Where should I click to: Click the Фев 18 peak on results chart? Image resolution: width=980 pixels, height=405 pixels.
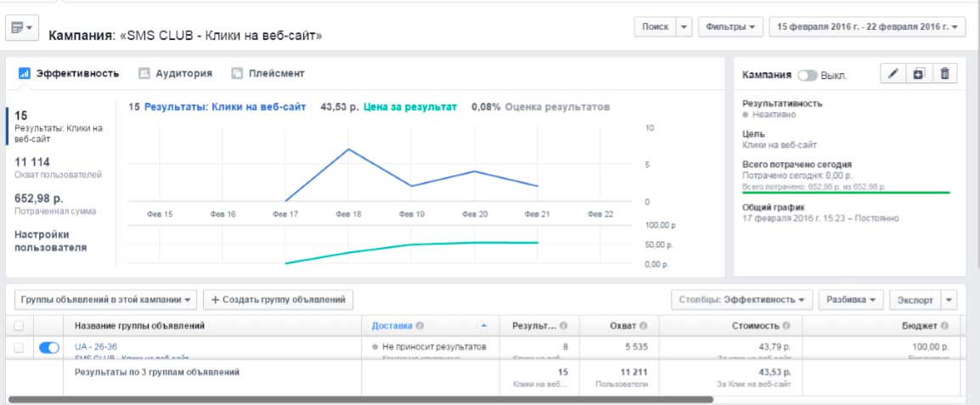[x=348, y=149]
